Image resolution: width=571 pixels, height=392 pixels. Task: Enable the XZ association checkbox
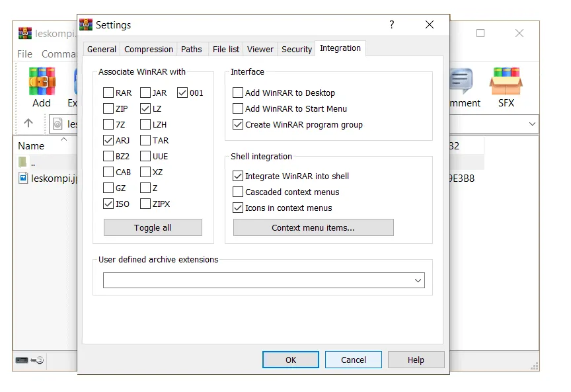click(145, 172)
